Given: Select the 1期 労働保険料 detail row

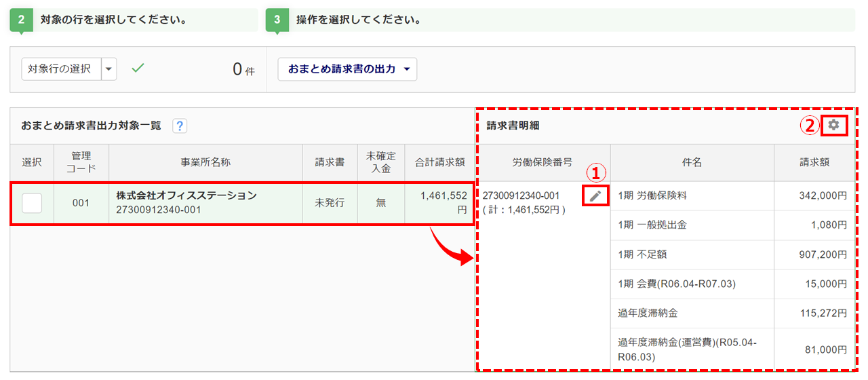Looking at the screenshot, I should (692, 195).
